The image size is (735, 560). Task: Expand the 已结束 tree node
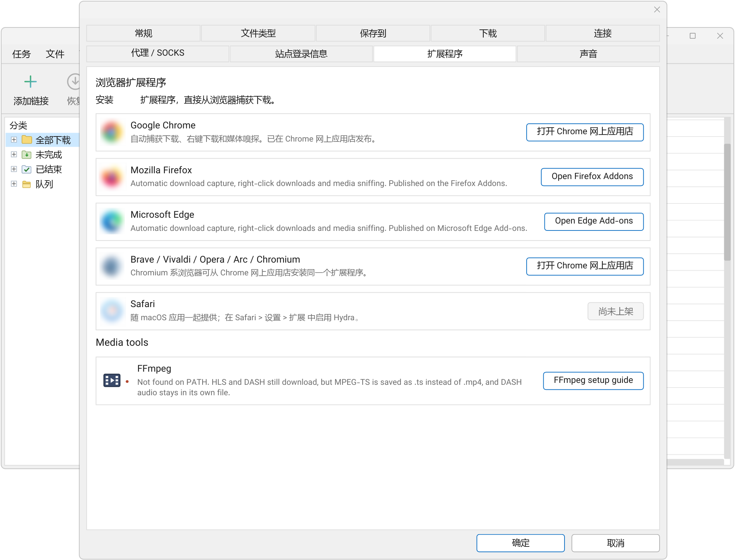click(14, 169)
